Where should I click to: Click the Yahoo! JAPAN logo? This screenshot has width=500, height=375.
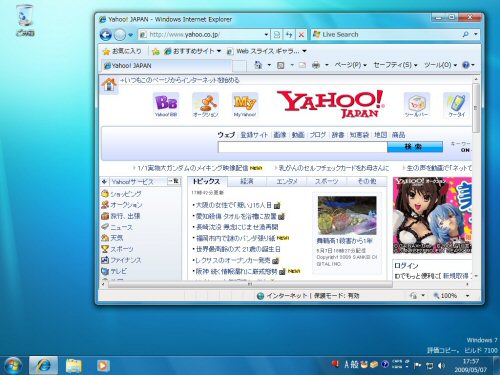331,104
